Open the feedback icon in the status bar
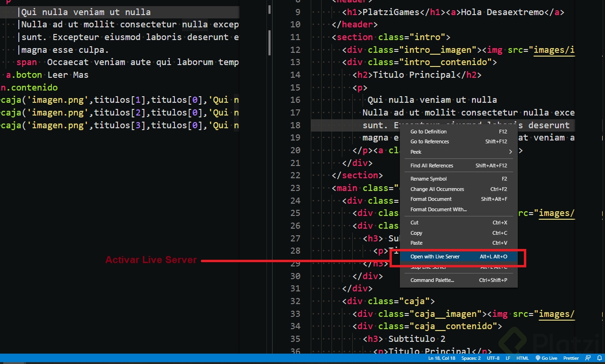Image resolution: width=605 pixels, height=364 pixels. 588,358
